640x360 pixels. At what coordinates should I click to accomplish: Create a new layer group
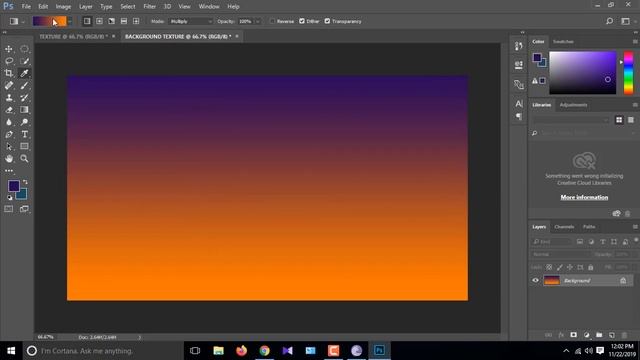pyautogui.click(x=599, y=335)
